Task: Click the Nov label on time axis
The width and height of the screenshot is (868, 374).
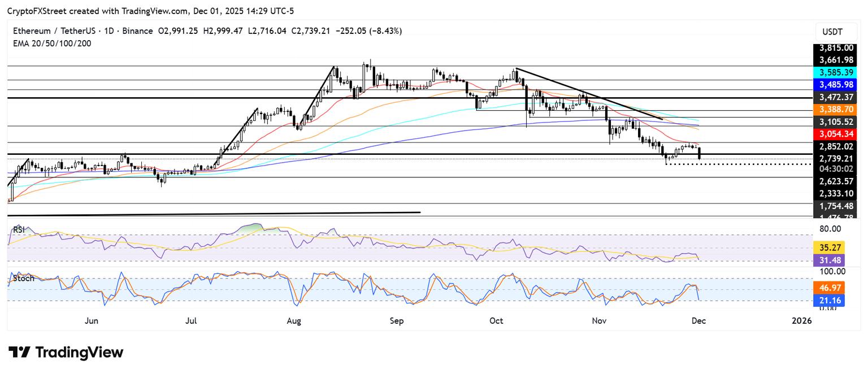Action: point(600,321)
